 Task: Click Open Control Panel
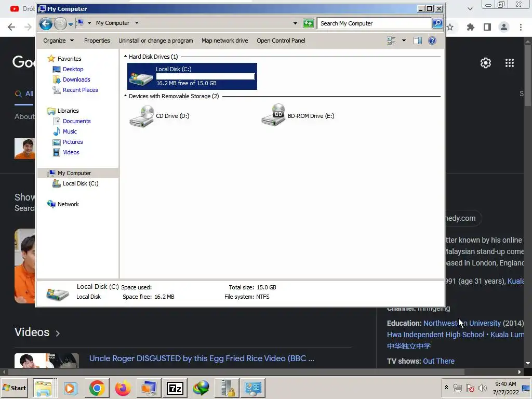point(281,41)
